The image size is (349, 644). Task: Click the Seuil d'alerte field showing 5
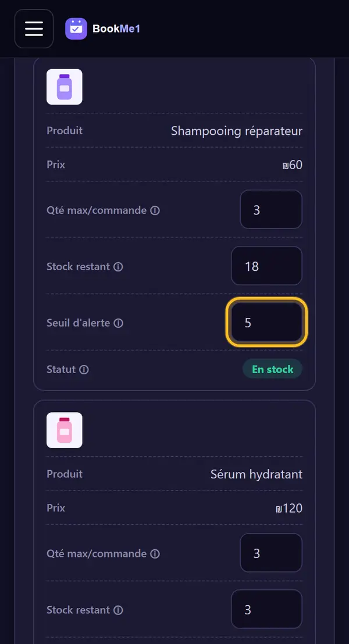[x=266, y=323]
